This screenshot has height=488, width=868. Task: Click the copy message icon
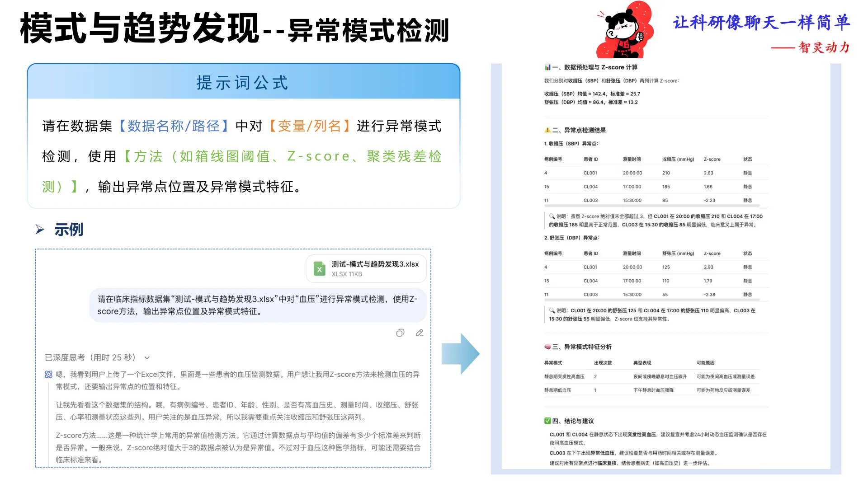(x=400, y=333)
